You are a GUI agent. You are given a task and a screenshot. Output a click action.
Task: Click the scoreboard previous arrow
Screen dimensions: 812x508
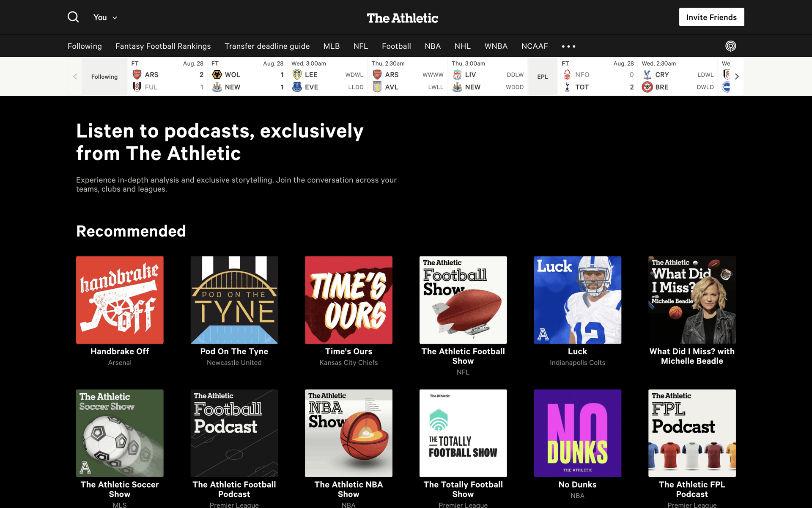click(x=75, y=77)
